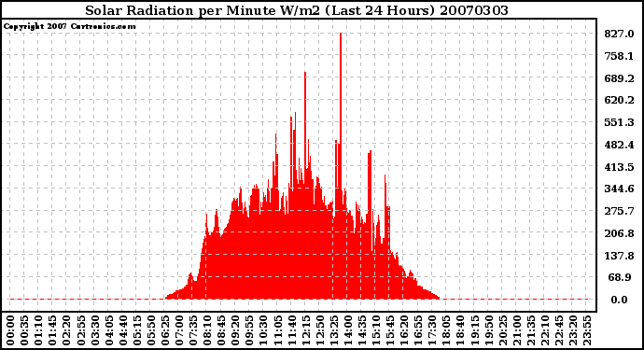Click the 'Copyright 2007 Cartronics.com' text
Viewport: 644px width, 350px height.
[70, 26]
